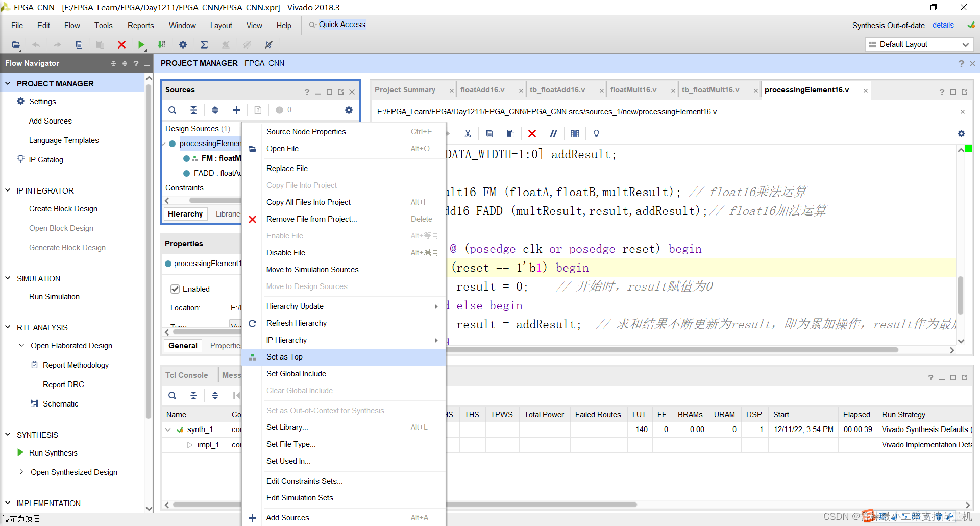Viewport: 980px width, 526px height.
Task: Click the editor horizontal scrollbar
Action: pos(672,350)
